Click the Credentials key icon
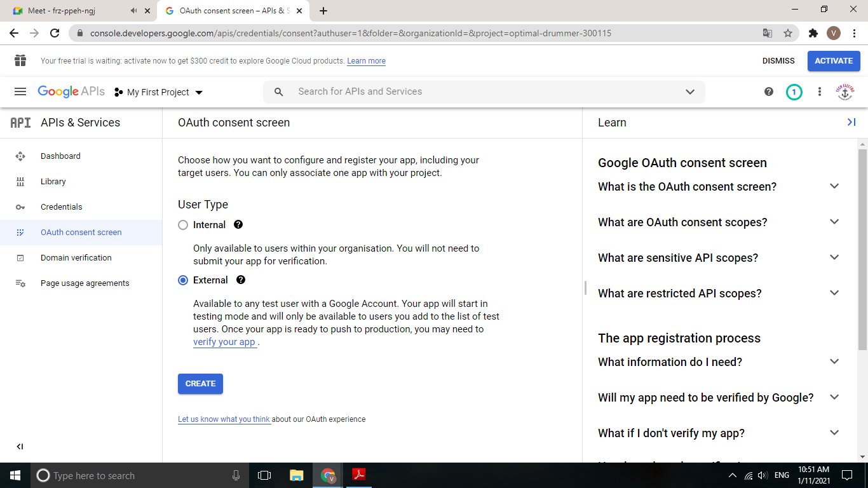The width and height of the screenshot is (868, 488). tap(20, 207)
